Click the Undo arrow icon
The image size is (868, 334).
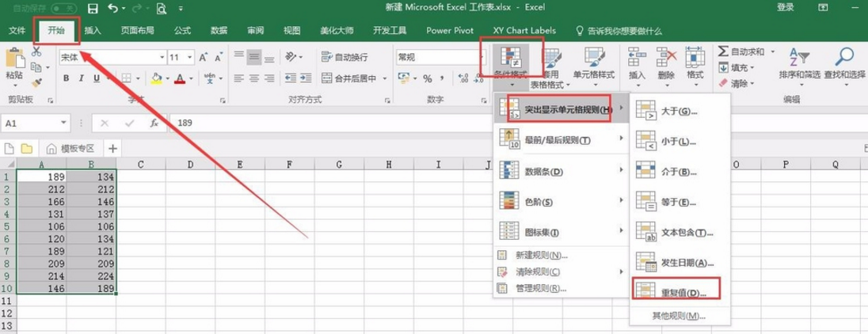[x=113, y=8]
